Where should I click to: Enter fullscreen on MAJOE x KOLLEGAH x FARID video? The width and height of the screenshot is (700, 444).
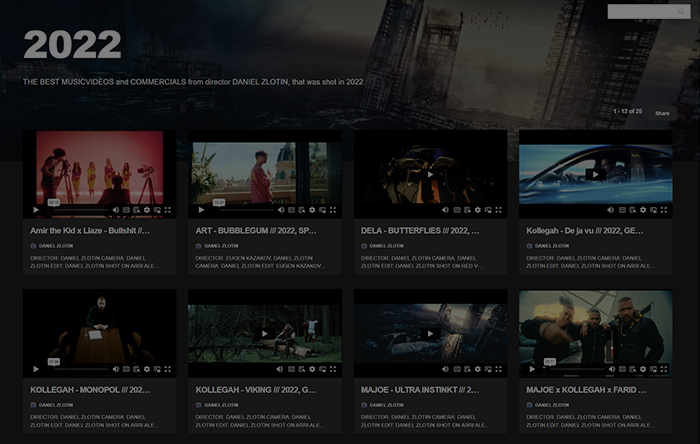coord(663,369)
